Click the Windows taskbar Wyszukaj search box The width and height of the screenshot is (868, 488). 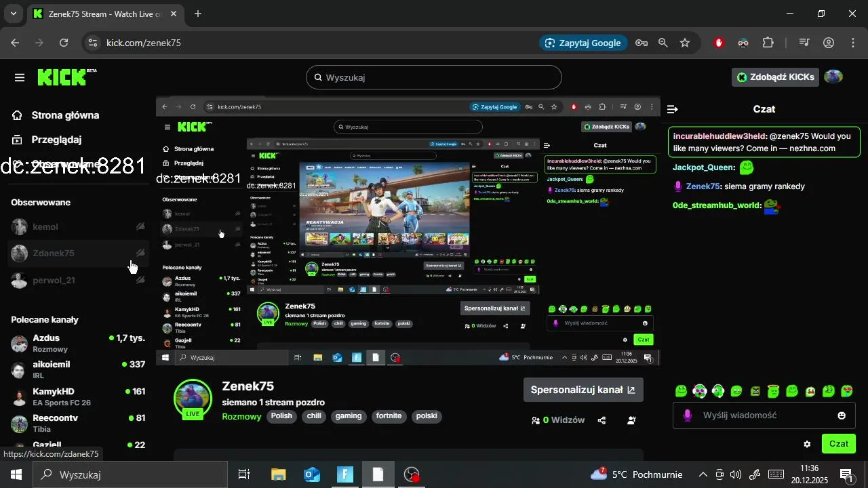[x=131, y=474]
